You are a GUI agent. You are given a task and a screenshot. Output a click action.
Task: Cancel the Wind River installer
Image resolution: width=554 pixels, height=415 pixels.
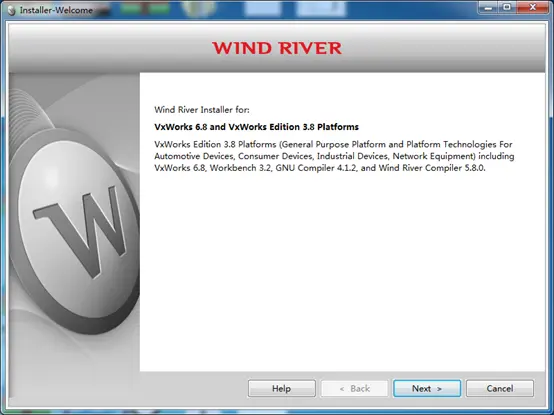pyautogui.click(x=500, y=389)
